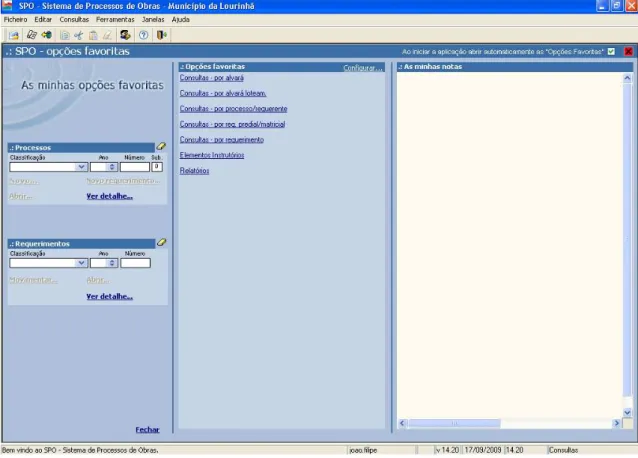Open the Editar menu
The height and width of the screenshot is (458, 638).
[43, 20]
